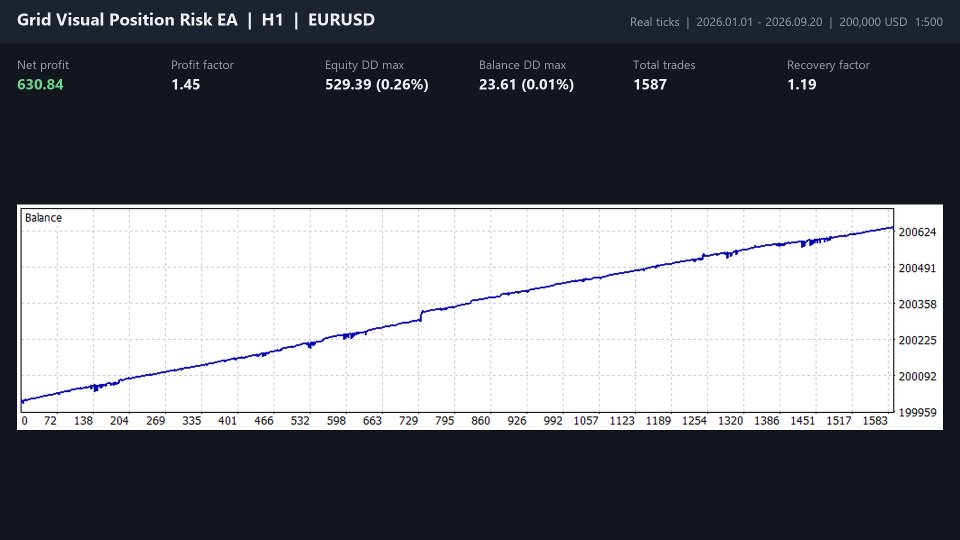This screenshot has height=540, width=960.
Task: Click the Net profit label
Action: pyautogui.click(x=43, y=65)
